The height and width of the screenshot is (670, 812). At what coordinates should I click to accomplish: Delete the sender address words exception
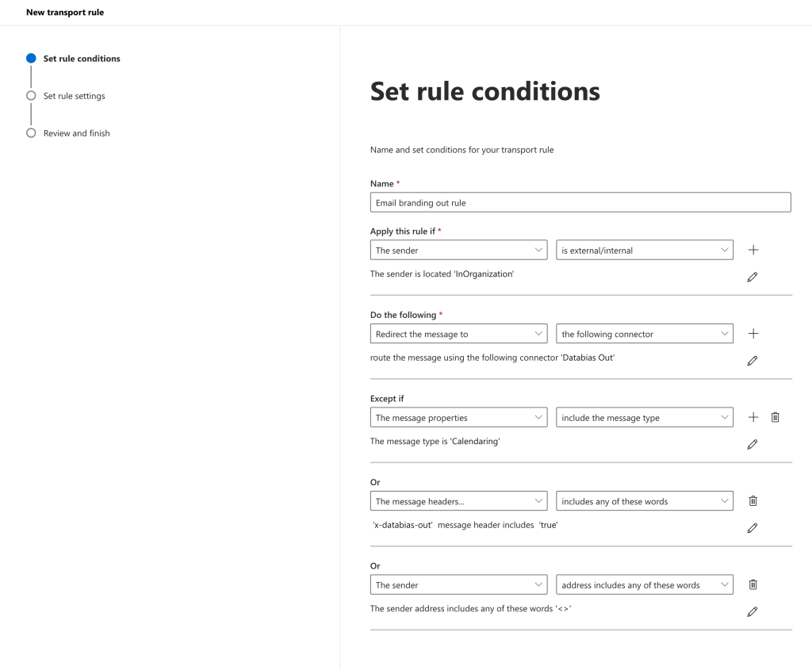(x=753, y=584)
